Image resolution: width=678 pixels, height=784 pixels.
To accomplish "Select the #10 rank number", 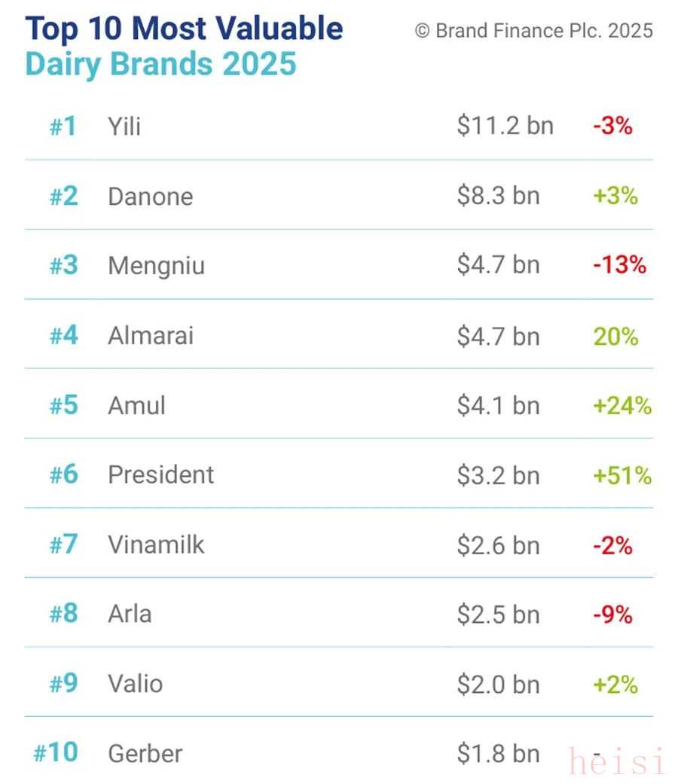I will click(56, 753).
